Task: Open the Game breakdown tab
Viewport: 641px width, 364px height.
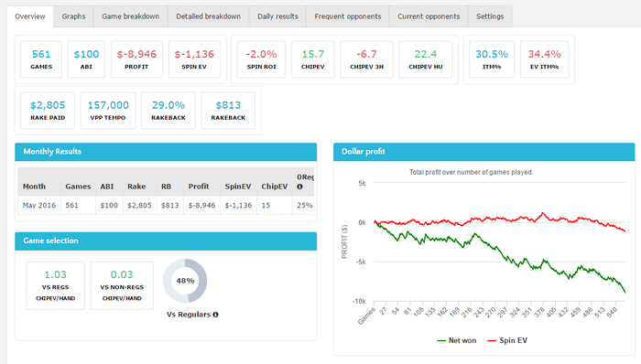Action: (130, 16)
